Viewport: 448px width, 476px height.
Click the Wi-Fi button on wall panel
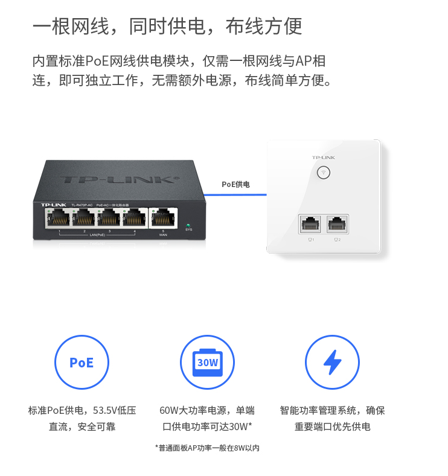324,173
